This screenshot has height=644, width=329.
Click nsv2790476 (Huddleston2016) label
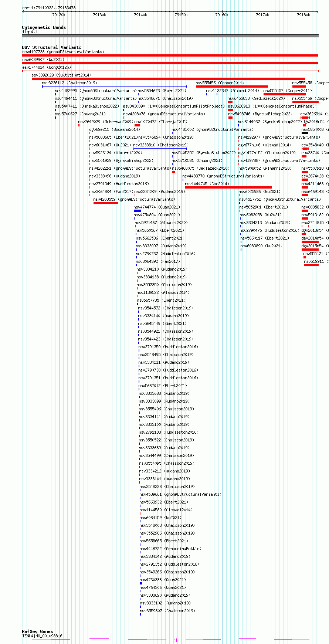[269, 230]
